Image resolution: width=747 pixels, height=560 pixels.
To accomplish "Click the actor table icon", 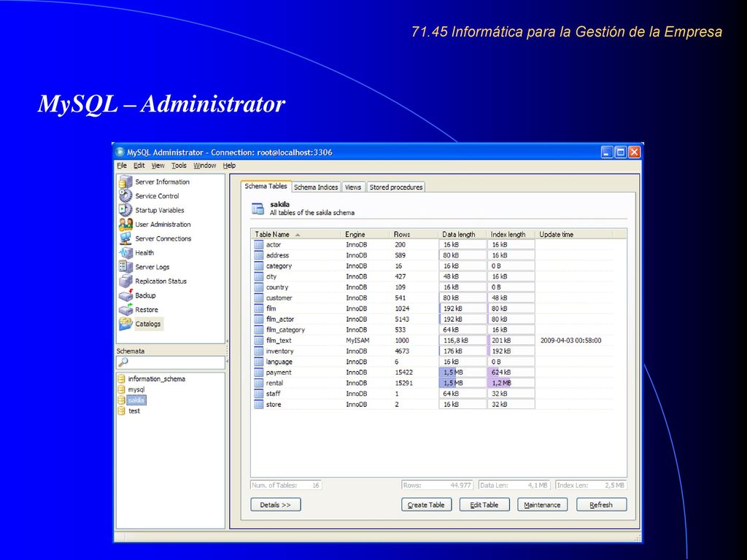I will tap(259, 245).
